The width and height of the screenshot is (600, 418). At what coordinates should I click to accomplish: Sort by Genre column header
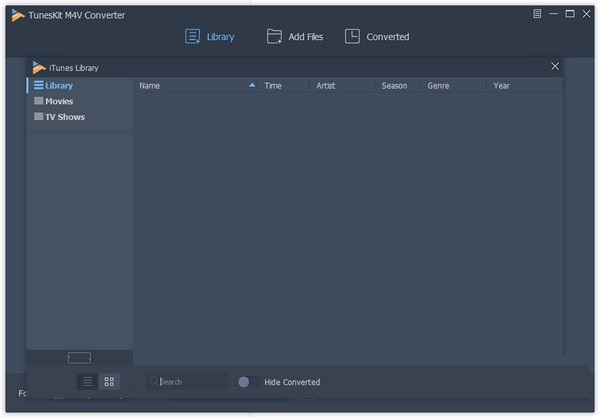(438, 86)
